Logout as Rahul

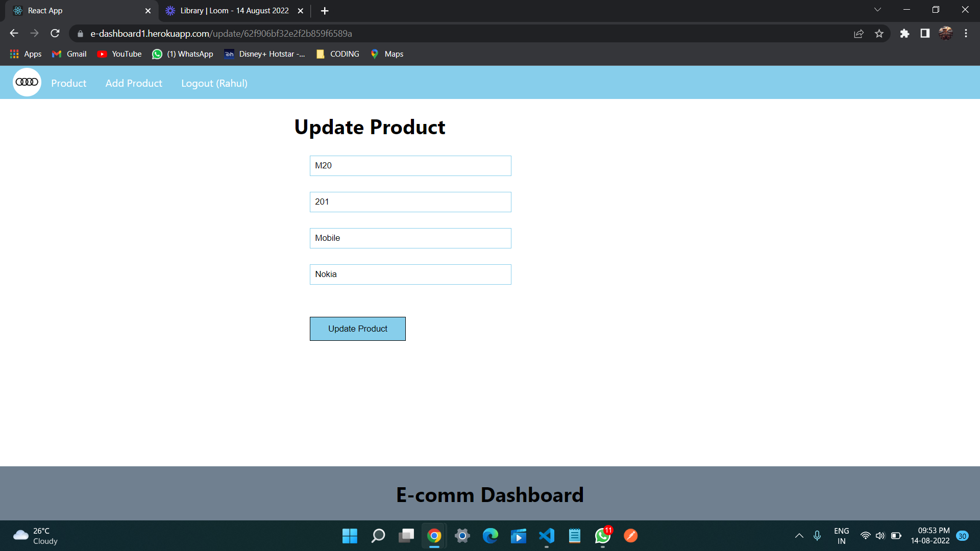214,83
